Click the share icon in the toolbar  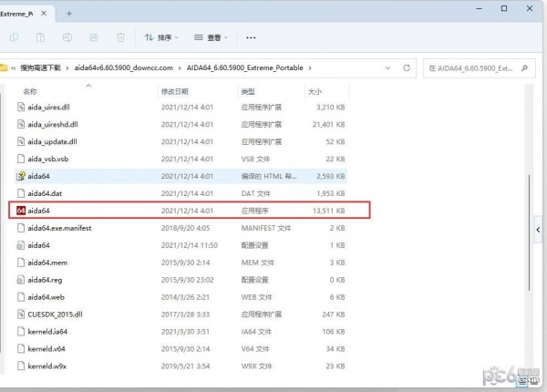(x=94, y=37)
